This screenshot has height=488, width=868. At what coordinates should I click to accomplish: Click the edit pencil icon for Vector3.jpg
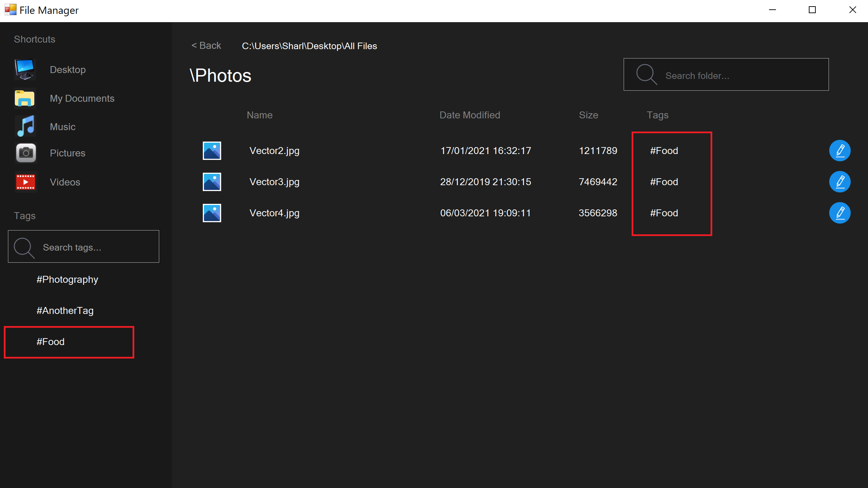coord(840,182)
